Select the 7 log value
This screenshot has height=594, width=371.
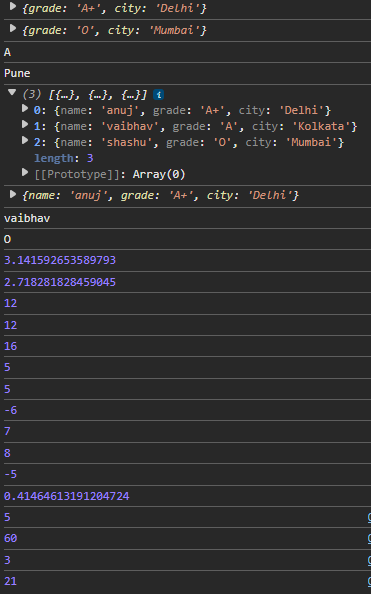[x=7, y=431]
